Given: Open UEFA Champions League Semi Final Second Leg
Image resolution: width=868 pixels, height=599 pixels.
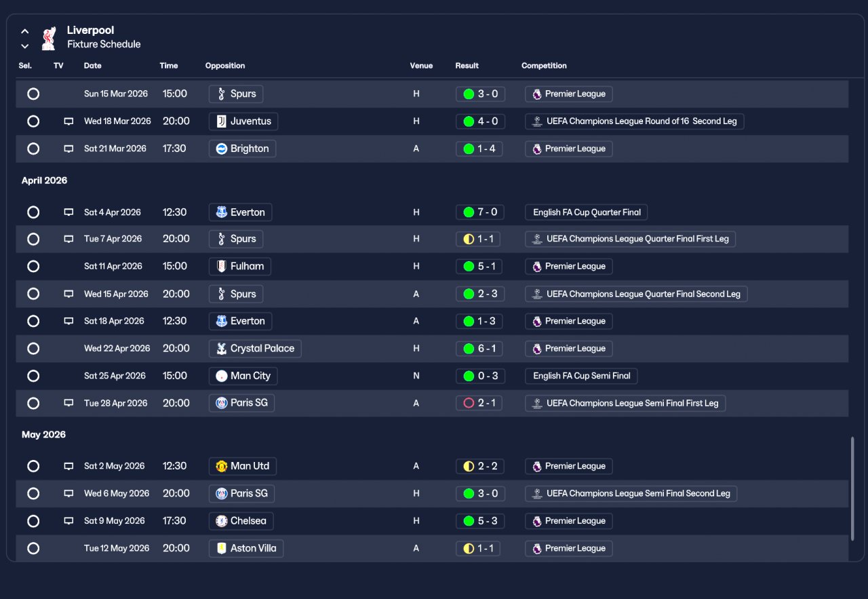Looking at the screenshot, I should 631,493.
